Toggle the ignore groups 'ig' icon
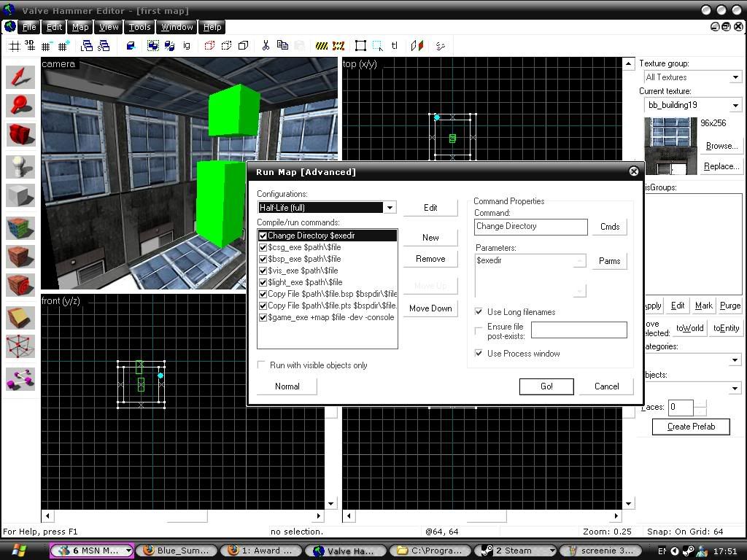Screen dimensions: 747x560 (x=187, y=46)
